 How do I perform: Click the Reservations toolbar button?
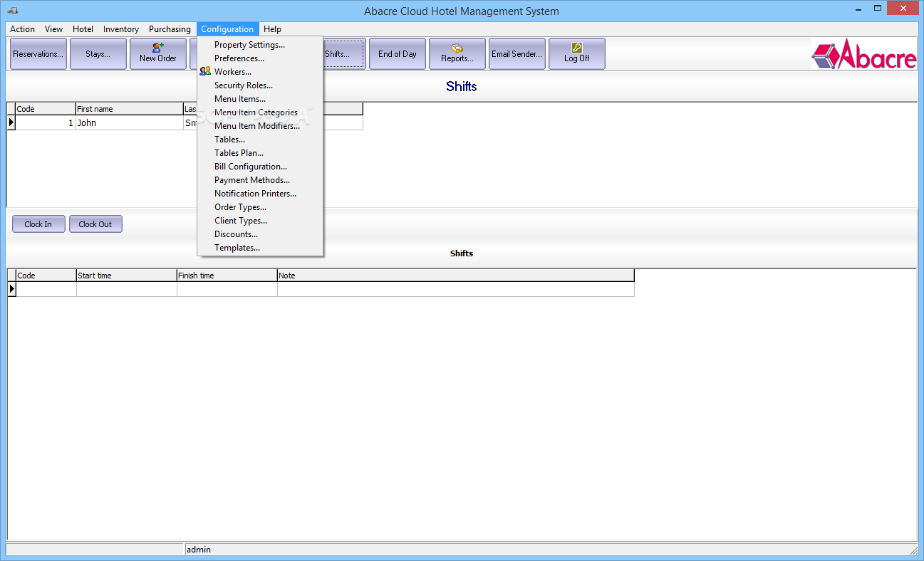[x=38, y=53]
